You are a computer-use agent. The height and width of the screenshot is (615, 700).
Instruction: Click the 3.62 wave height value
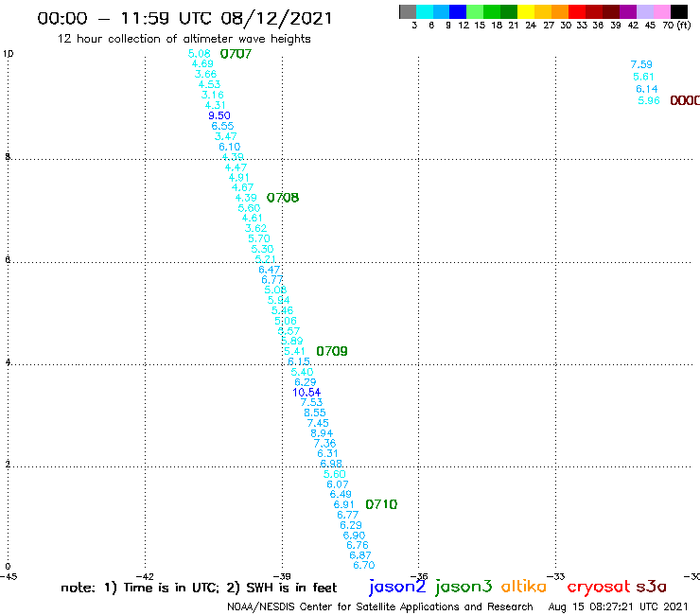(x=255, y=229)
